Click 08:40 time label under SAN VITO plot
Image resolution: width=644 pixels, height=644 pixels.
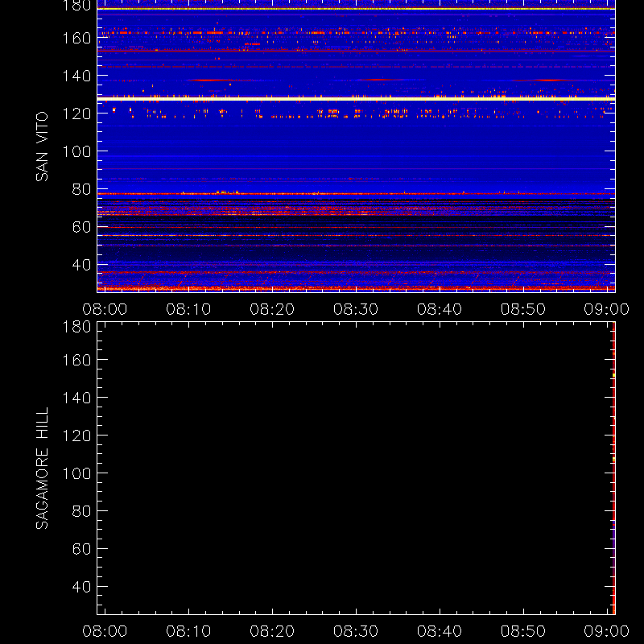tap(440, 309)
